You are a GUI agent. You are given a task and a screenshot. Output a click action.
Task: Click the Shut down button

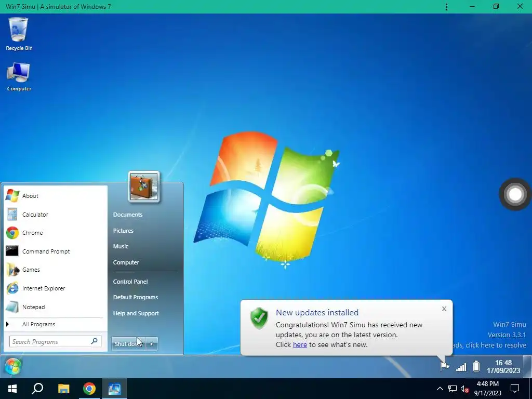coord(129,344)
